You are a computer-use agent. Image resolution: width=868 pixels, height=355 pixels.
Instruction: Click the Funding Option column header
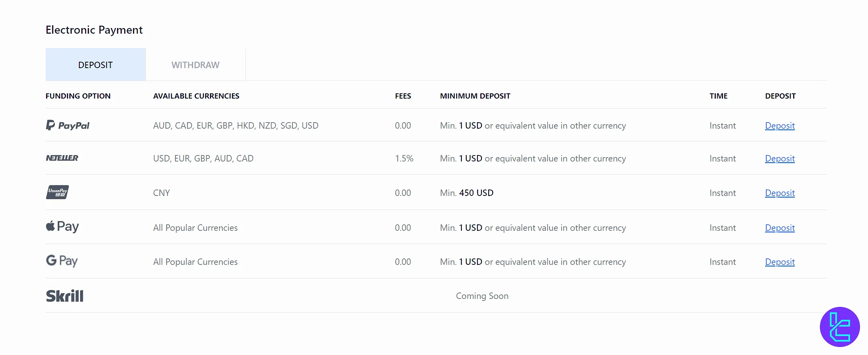[x=78, y=96]
